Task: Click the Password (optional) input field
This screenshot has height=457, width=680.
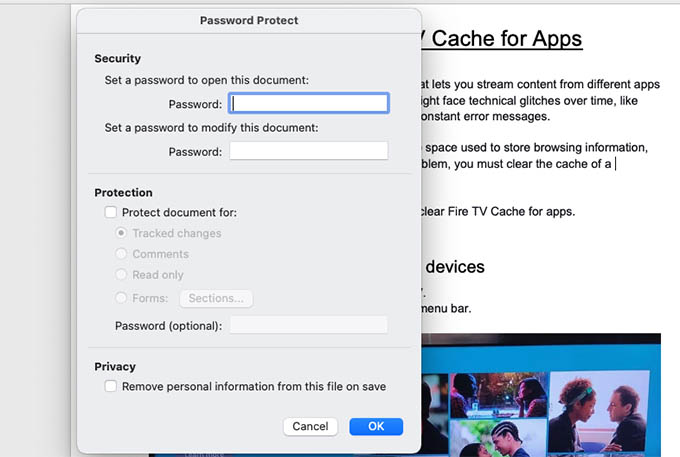Action: pos(308,325)
